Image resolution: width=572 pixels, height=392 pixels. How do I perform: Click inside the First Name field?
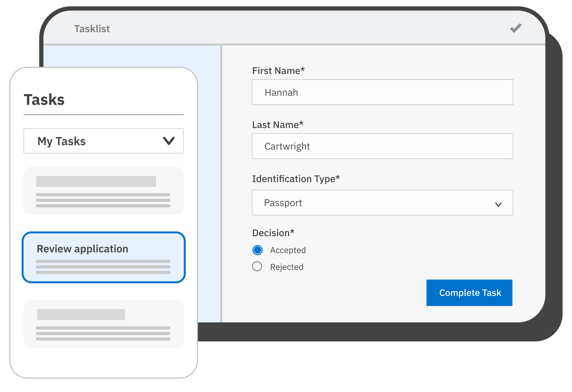[x=382, y=92]
